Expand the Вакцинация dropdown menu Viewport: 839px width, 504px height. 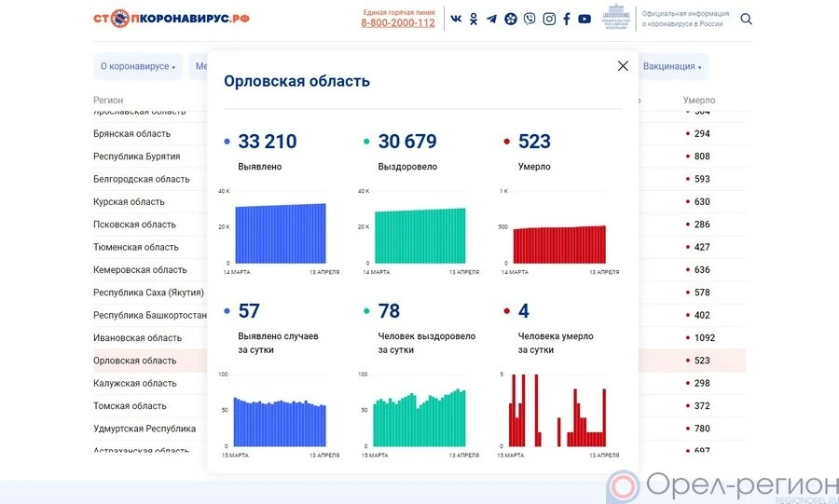pos(672,67)
